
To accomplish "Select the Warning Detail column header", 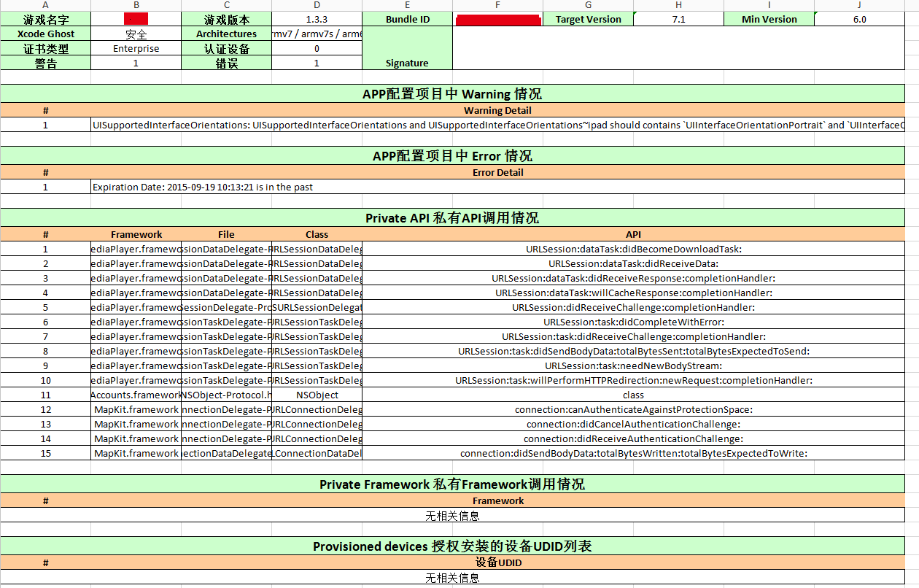I will click(497, 110).
